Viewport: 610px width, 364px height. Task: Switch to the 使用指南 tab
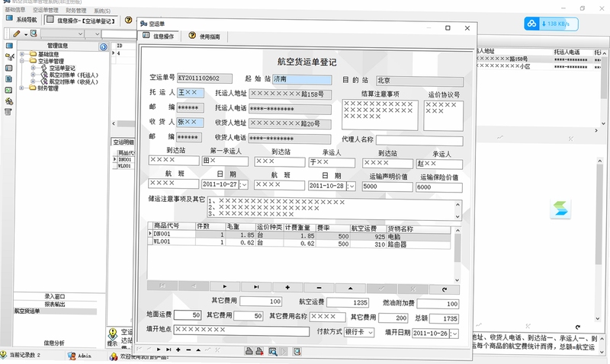(x=204, y=36)
